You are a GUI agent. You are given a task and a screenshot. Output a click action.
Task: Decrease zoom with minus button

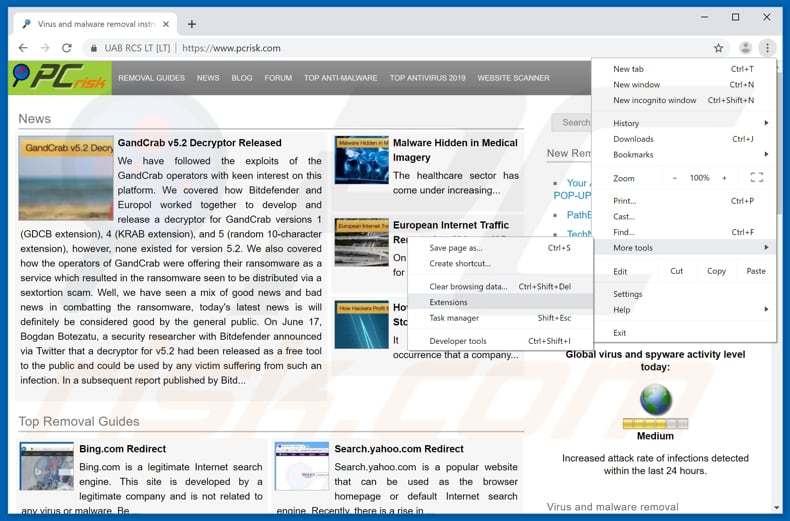[674, 178]
